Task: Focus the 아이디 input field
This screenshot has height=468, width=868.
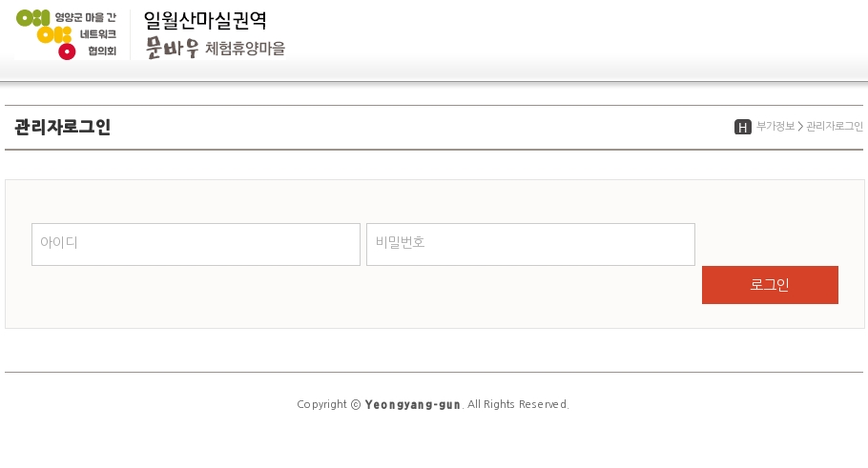Action: (196, 245)
